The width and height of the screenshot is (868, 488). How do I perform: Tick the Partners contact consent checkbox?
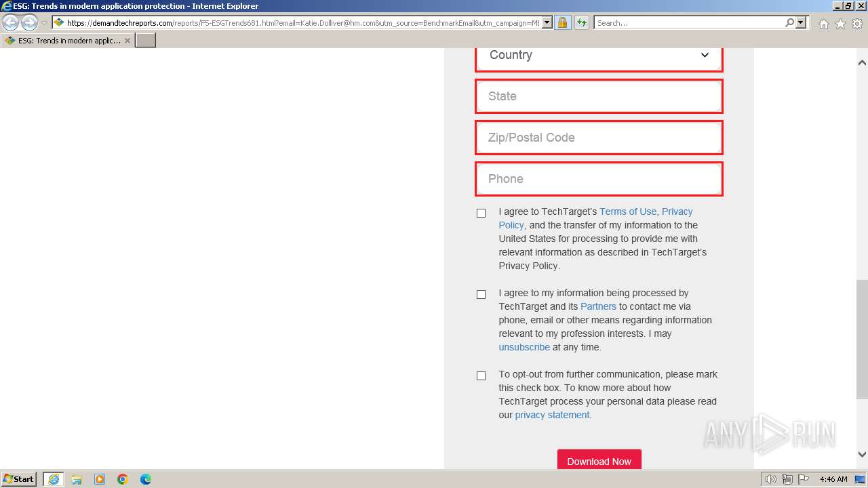pyautogui.click(x=481, y=294)
